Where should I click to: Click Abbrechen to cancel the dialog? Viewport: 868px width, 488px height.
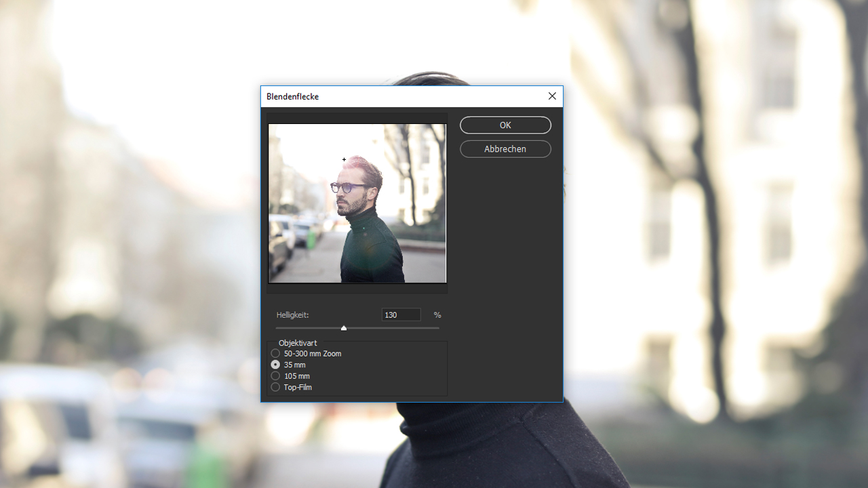tap(505, 149)
